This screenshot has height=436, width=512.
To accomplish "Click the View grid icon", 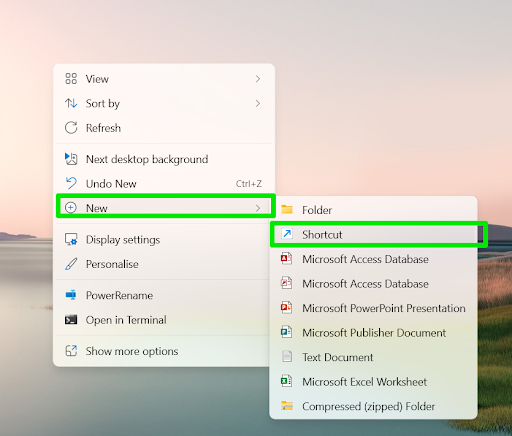I will (71, 79).
